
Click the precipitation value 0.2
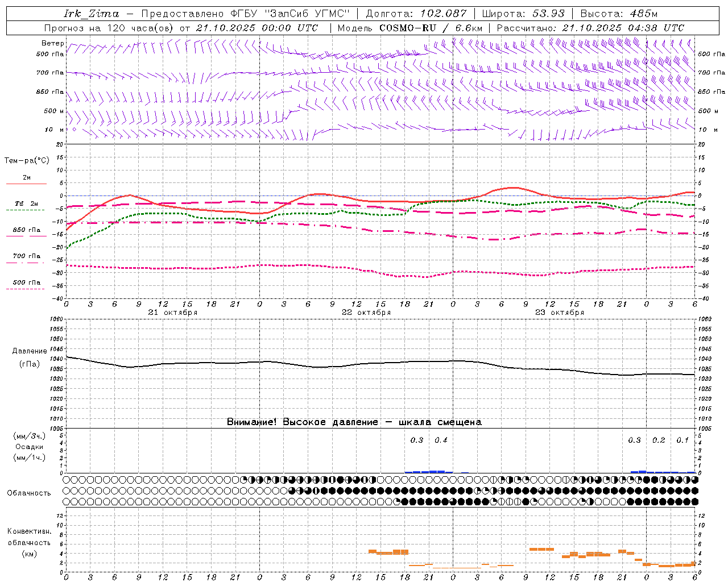pos(659,440)
